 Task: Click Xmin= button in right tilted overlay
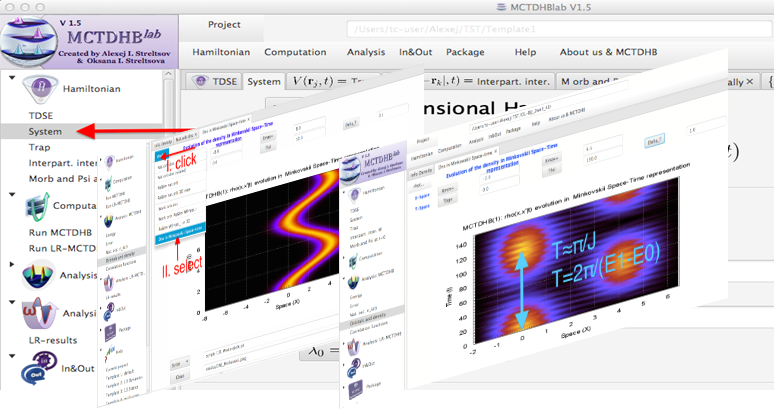coord(447,189)
